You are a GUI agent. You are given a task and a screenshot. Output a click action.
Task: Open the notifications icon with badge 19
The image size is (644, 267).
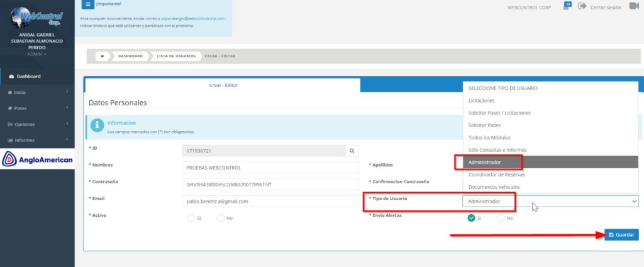click(x=567, y=6)
